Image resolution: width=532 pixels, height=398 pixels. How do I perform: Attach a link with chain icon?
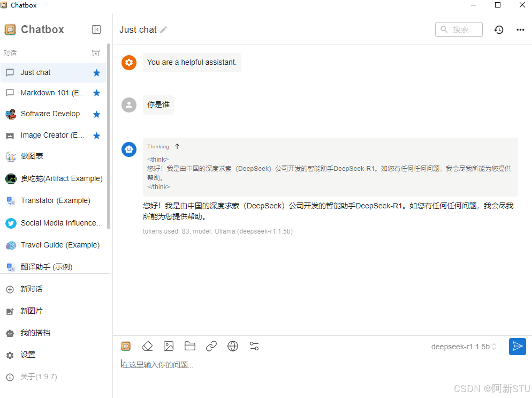[x=211, y=346]
